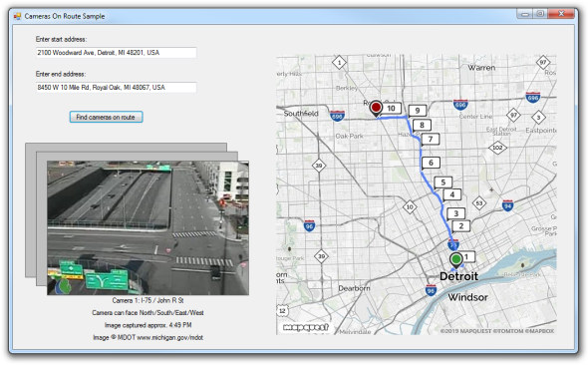Click the route 53 shield on map
588x365 pixels.
[479, 203]
